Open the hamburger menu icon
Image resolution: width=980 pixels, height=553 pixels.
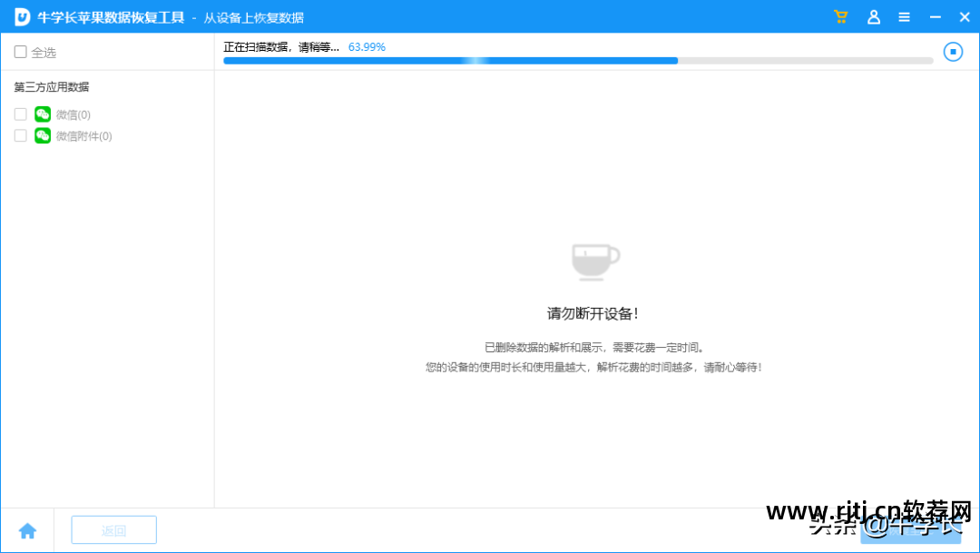click(905, 15)
